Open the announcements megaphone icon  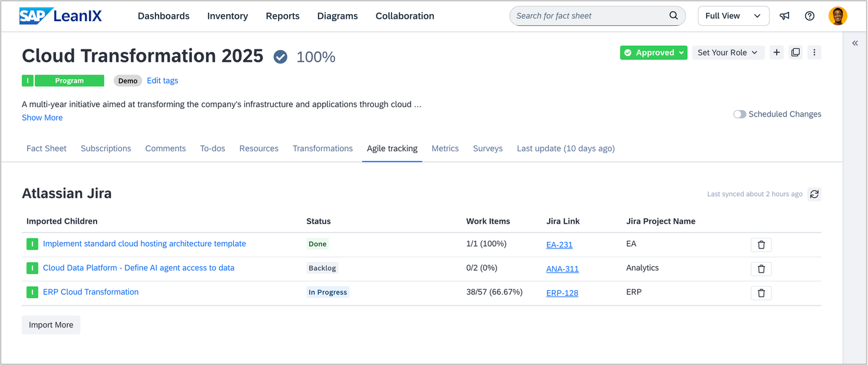(784, 16)
